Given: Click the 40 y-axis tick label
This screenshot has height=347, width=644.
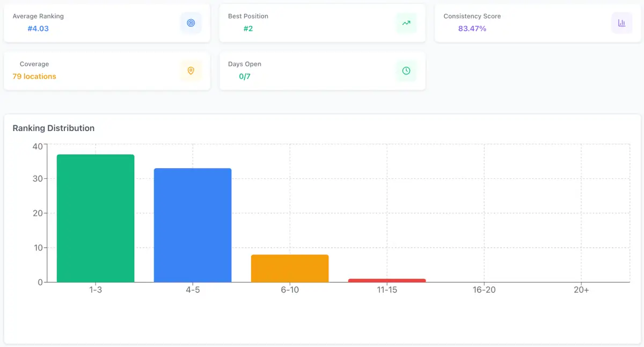Looking at the screenshot, I should (x=37, y=146).
